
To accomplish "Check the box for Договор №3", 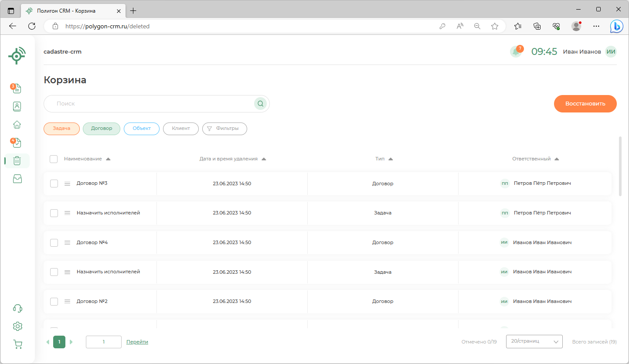I will pyautogui.click(x=54, y=184).
